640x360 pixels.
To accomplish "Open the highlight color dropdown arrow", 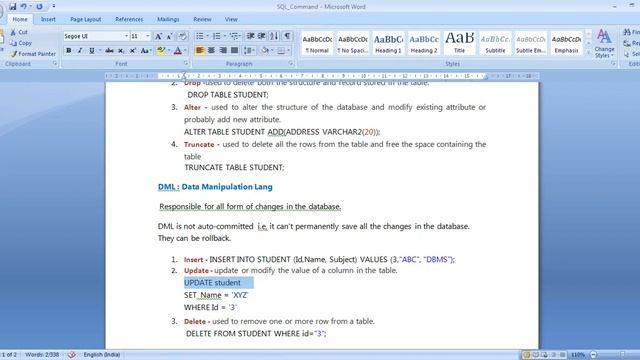I will (x=169, y=51).
